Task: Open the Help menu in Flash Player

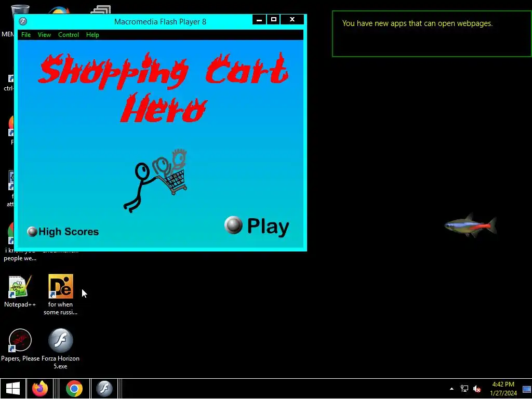Action: coord(92,35)
